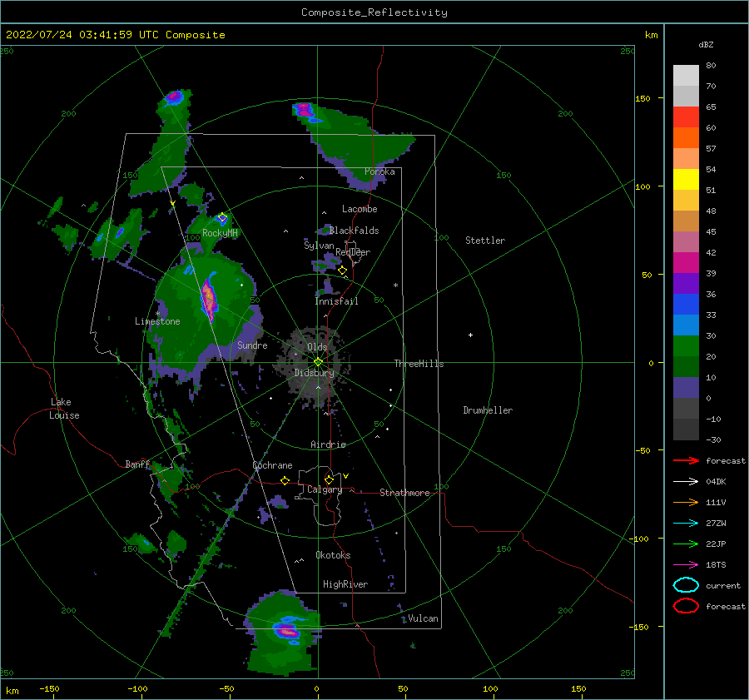Click the Lacombe label
Viewport: 749px width, 700px height.
click(x=360, y=209)
